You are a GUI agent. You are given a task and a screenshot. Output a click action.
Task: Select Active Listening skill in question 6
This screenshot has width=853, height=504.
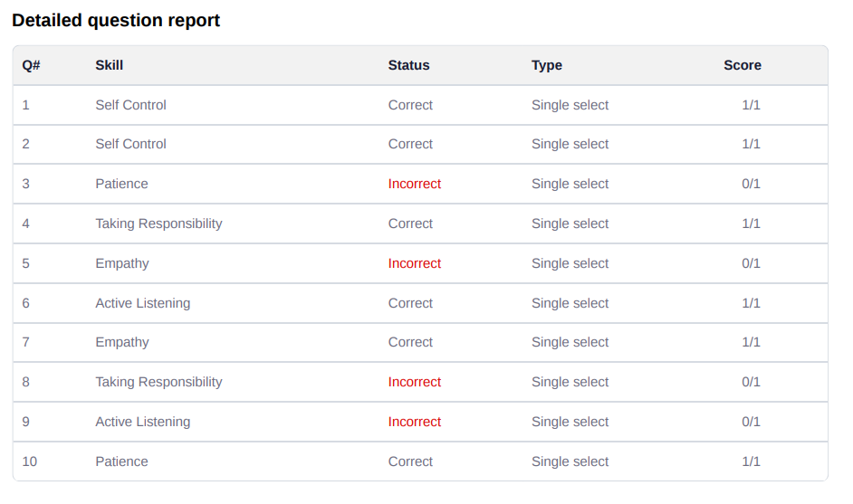tap(142, 303)
